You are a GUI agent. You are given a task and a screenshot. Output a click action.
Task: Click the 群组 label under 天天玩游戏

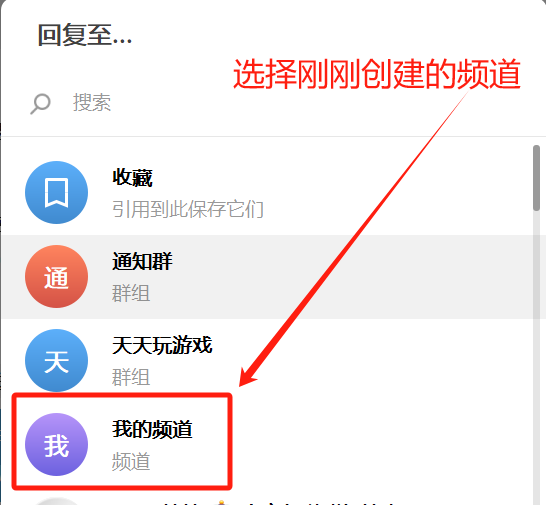pos(131,377)
